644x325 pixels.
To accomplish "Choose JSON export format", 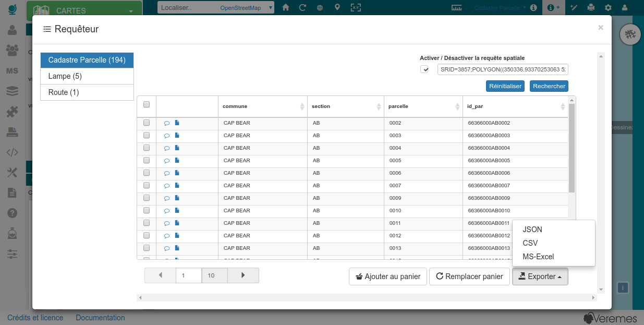I will [x=554, y=230].
